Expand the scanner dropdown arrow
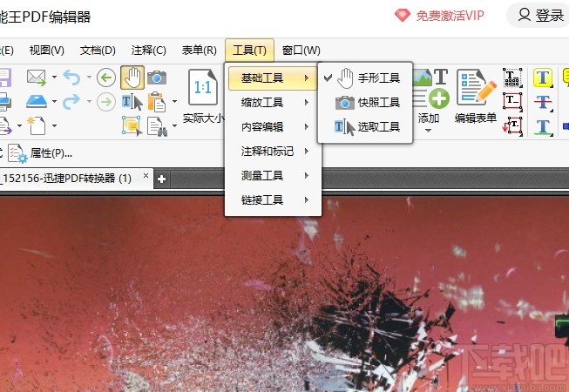Screen dimensions: 569x392 pos(54,101)
